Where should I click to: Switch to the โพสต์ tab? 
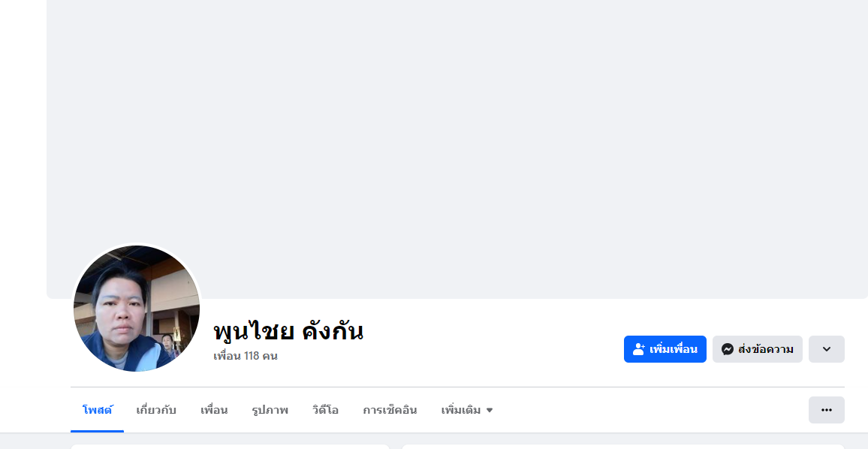97,410
